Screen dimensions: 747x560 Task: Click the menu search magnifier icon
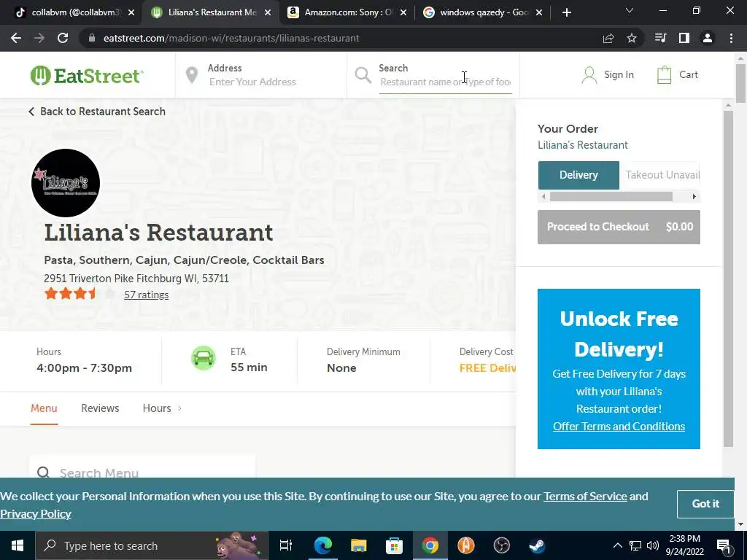click(x=43, y=472)
